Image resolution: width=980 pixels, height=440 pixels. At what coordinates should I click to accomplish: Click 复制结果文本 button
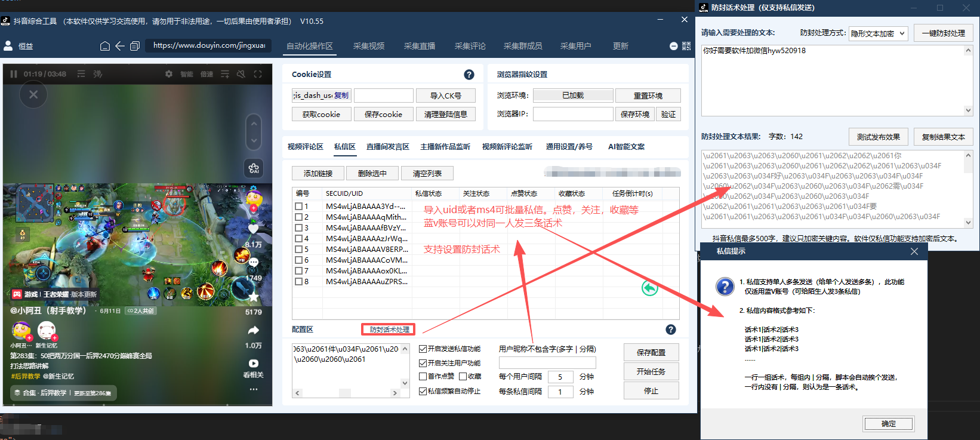click(x=943, y=137)
